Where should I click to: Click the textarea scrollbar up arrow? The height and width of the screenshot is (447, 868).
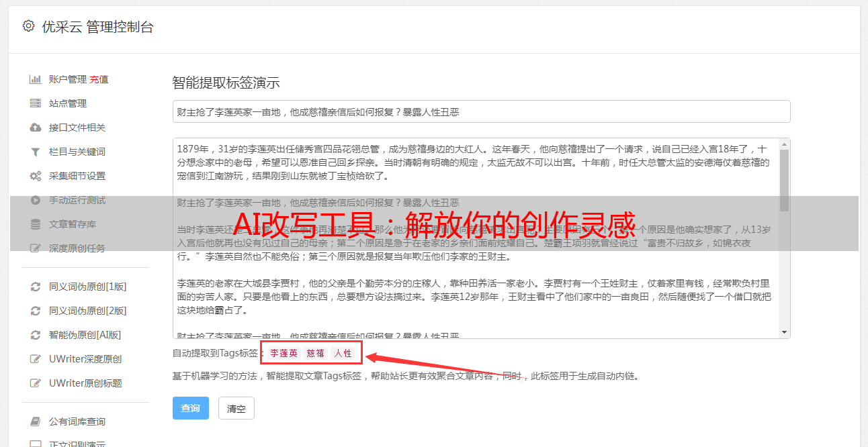[x=784, y=144]
